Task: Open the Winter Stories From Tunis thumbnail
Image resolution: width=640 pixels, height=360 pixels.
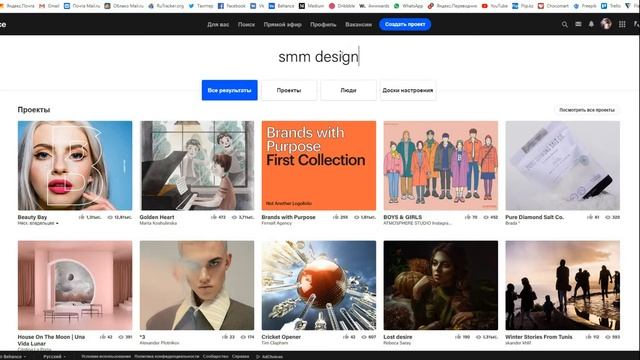Action: tap(562, 285)
